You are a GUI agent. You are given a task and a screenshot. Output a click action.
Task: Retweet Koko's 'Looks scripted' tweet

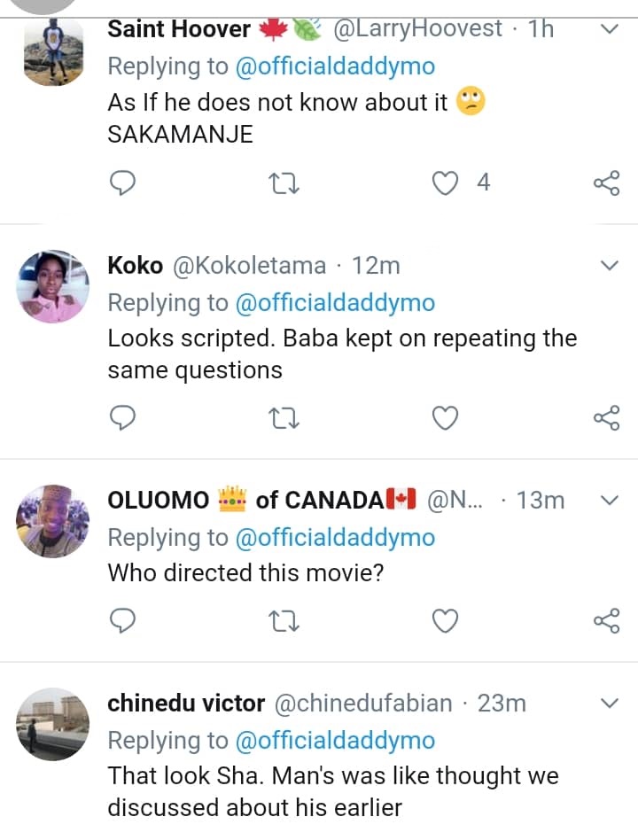283,417
